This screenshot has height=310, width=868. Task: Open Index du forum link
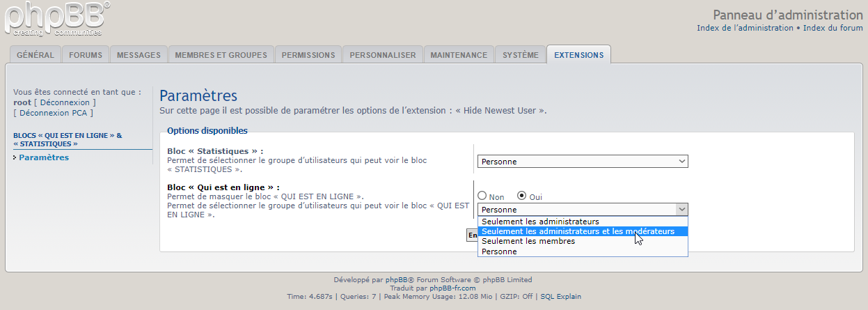[x=833, y=28]
